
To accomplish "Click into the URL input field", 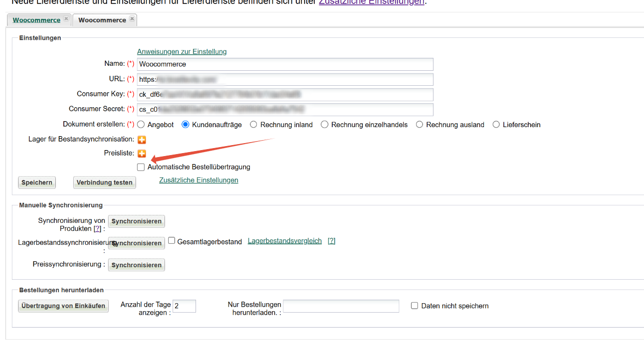I will [x=285, y=79].
